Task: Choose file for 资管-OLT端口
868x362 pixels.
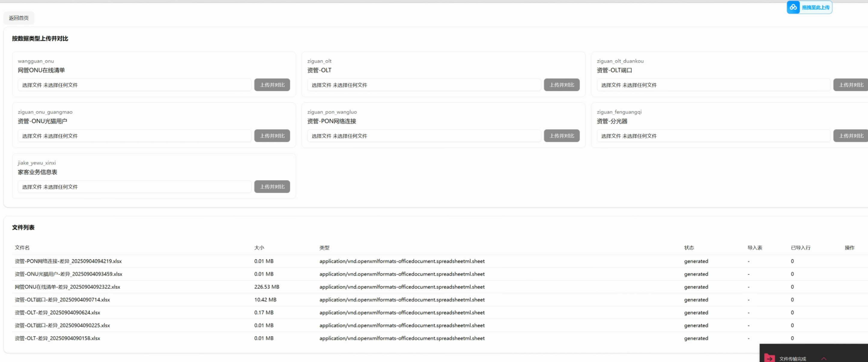Action: [x=611, y=85]
